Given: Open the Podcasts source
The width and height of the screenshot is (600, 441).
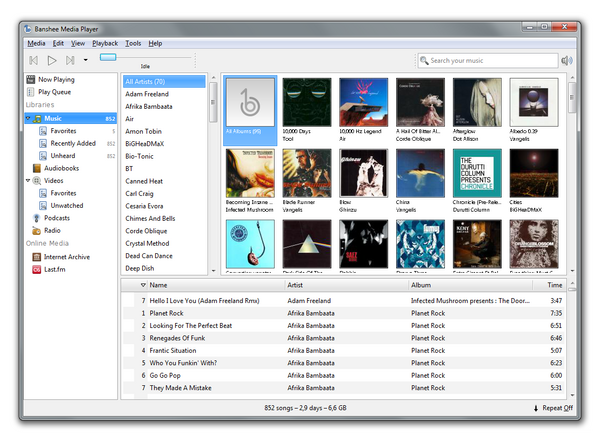Looking at the screenshot, I should click(x=71, y=218).
